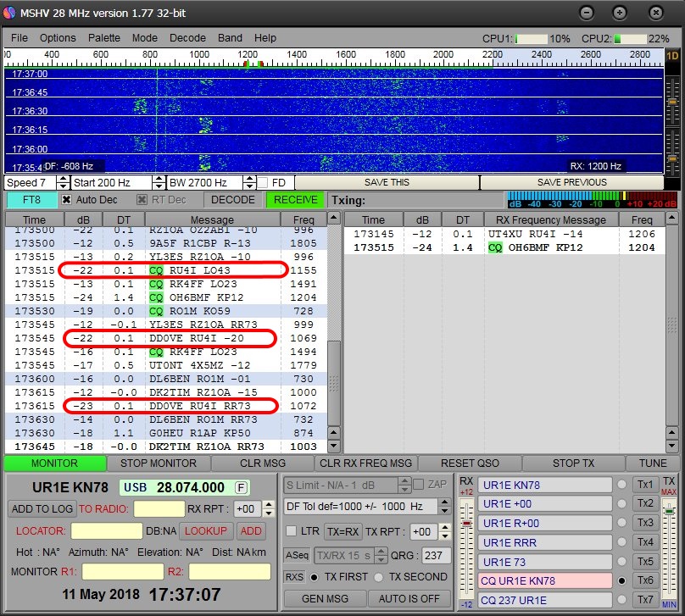This screenshot has height=616, width=685.
Task: Click the BW 2700 Hz spinner arrows
Action: pyautogui.click(x=249, y=182)
